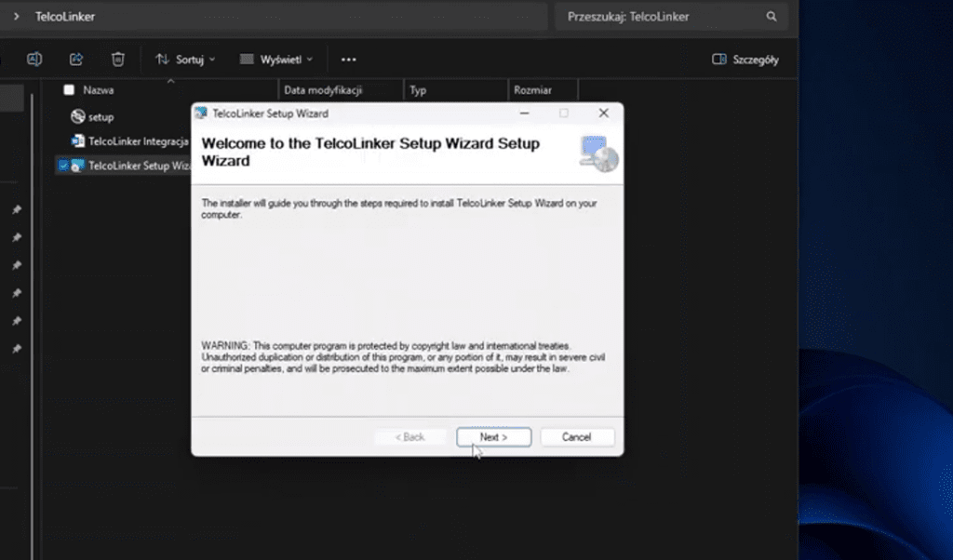
Task: Click the setup file icon
Action: click(78, 117)
